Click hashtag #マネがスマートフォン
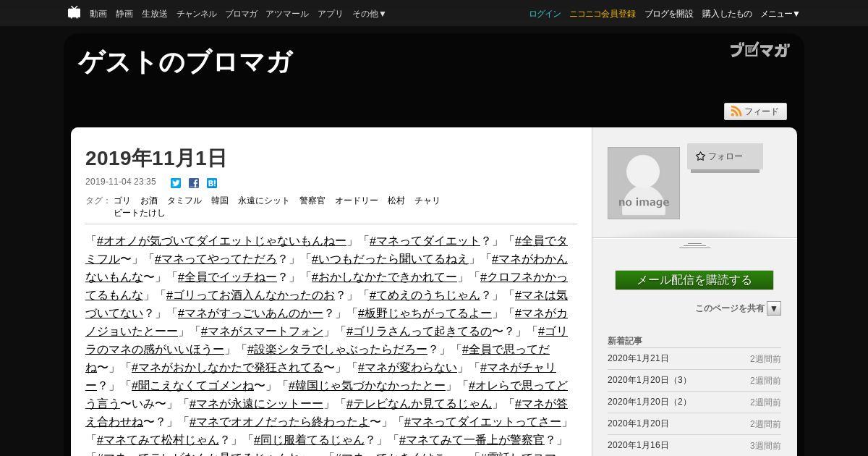Screen dimensions: 868x456 point(262,331)
